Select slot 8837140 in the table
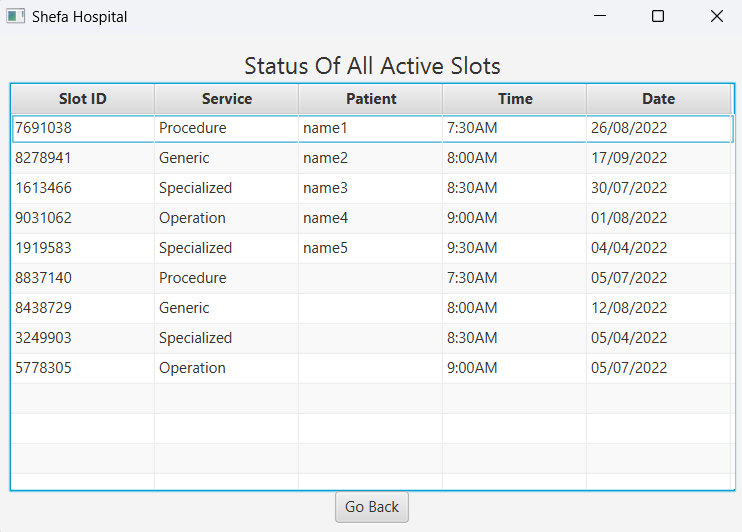 tap(44, 278)
